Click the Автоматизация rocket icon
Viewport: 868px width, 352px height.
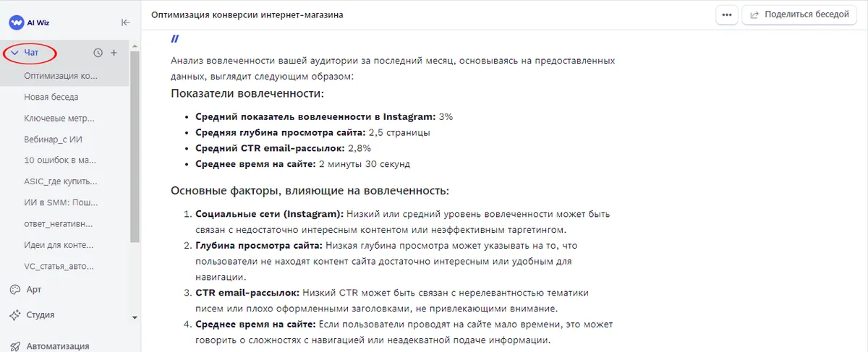(14, 345)
